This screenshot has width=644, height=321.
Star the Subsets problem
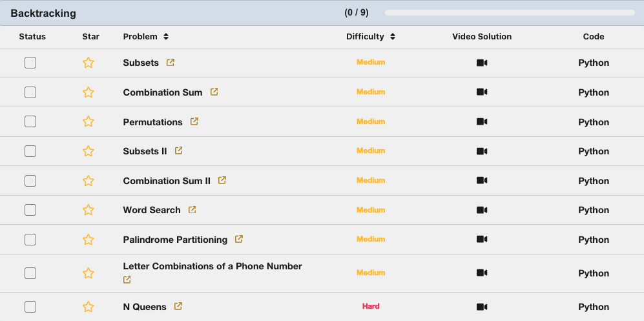[x=88, y=63]
